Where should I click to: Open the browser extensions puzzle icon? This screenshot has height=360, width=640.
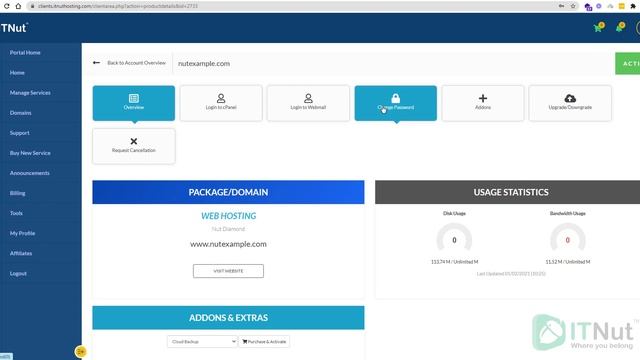pyautogui.click(x=633, y=6)
